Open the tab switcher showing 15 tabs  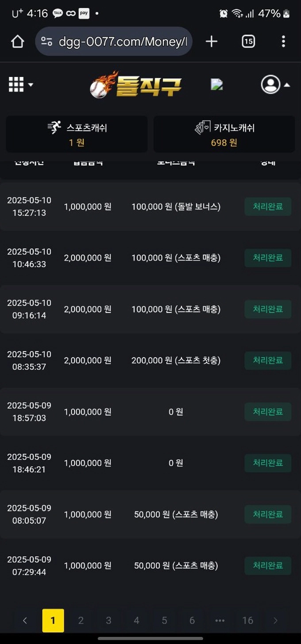[x=248, y=42]
